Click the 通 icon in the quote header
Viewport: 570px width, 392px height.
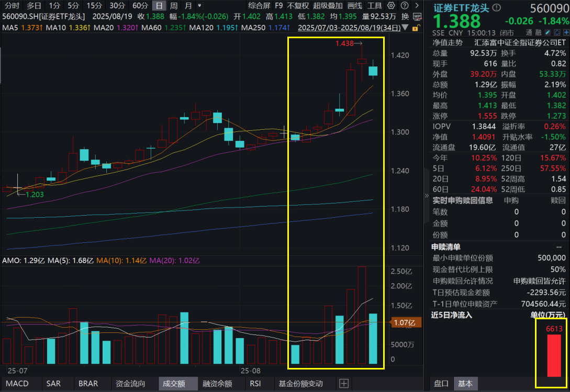pos(528,32)
